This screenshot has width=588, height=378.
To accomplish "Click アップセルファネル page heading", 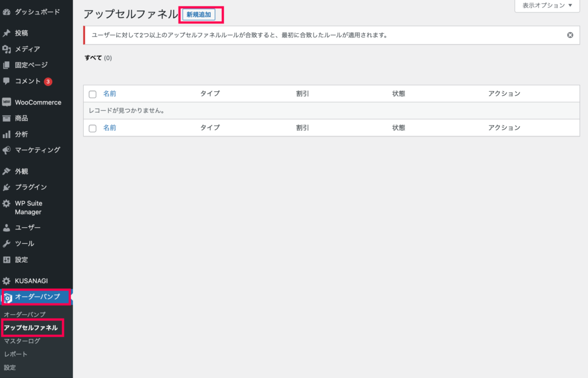I will coord(130,14).
